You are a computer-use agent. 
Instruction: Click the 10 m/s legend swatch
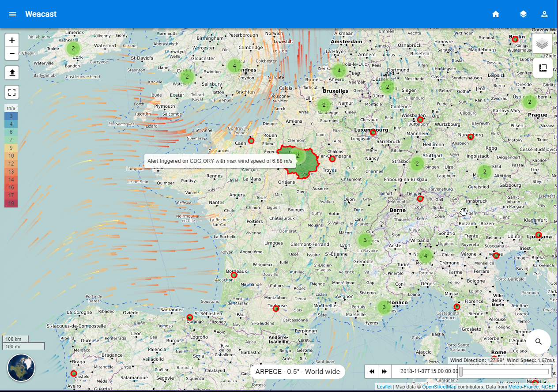coord(11,156)
